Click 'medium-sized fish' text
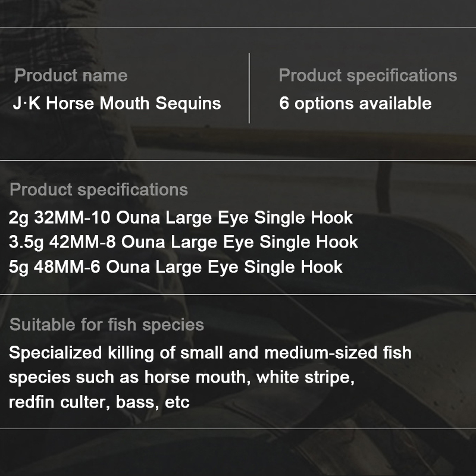The width and height of the screenshot is (476, 476). click(337, 352)
